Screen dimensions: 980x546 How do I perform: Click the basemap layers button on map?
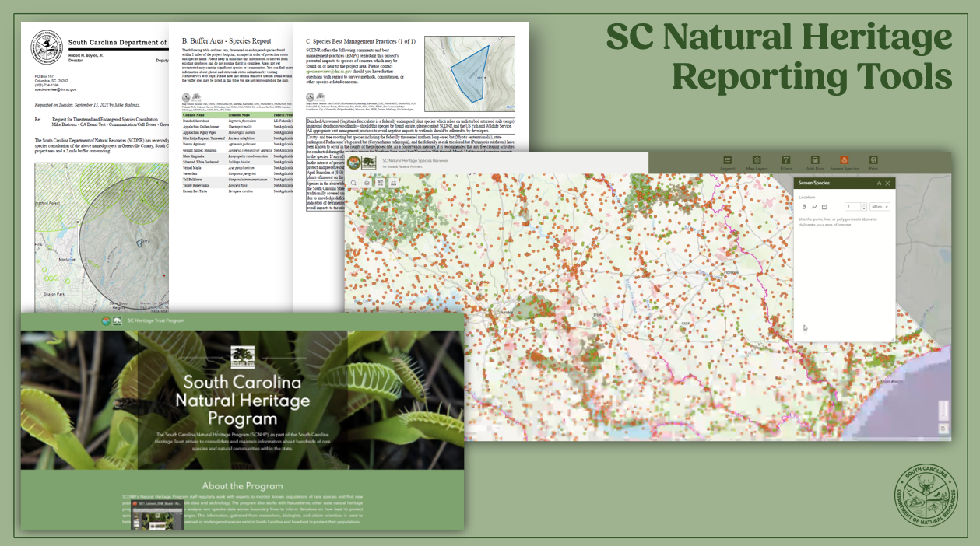click(367, 183)
